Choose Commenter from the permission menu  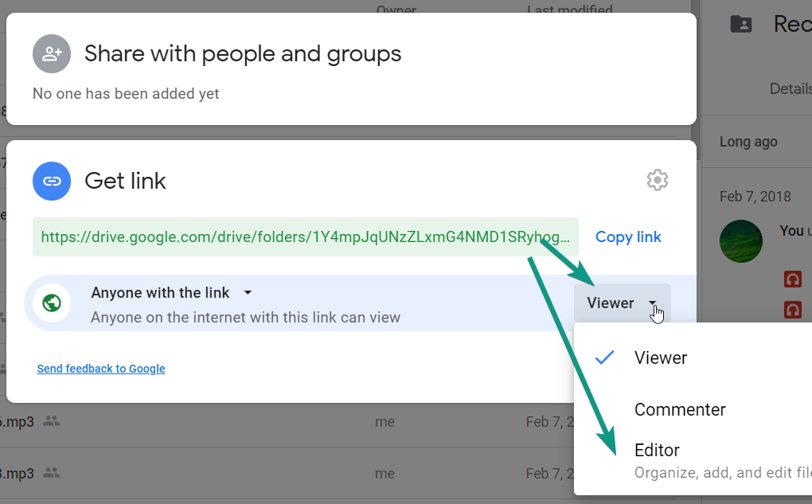click(x=680, y=409)
